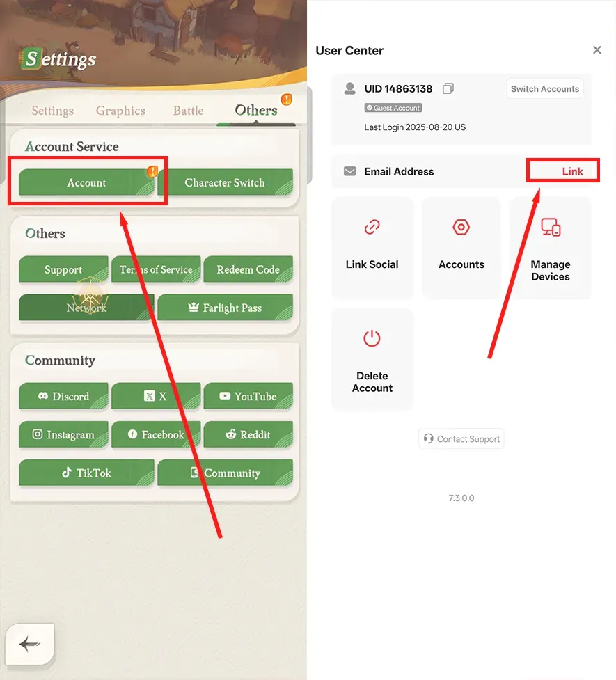Go back with the arrow button
616x680 pixels.
[x=30, y=644]
